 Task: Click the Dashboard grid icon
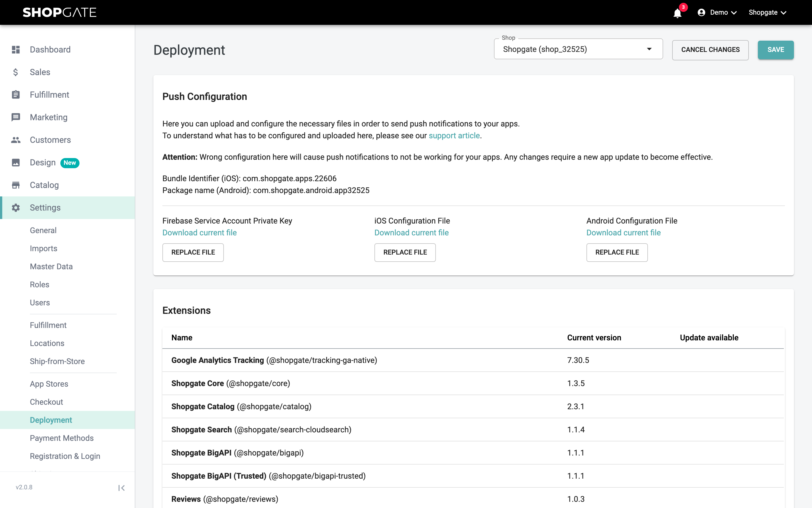pos(16,49)
